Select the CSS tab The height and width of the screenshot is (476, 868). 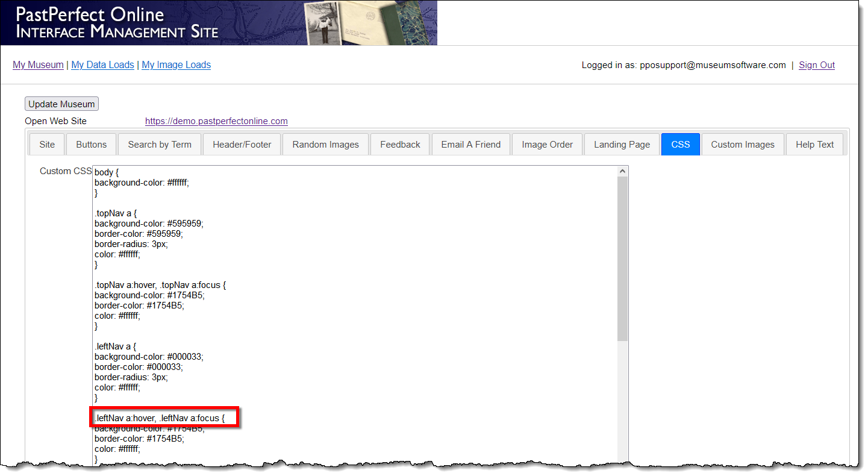(x=680, y=144)
